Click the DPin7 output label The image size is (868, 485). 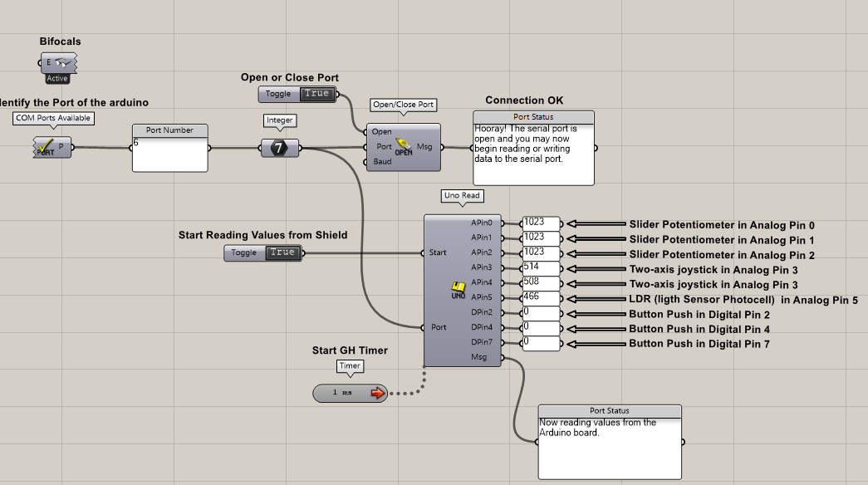click(482, 342)
